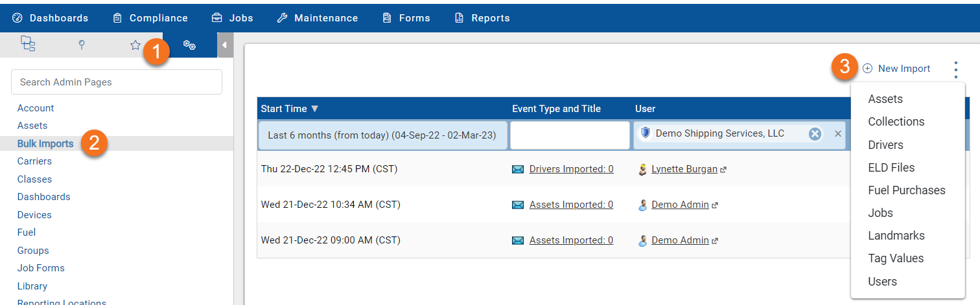Open the Drivers Imported: 0 event link
980x305 pixels.
click(x=571, y=169)
